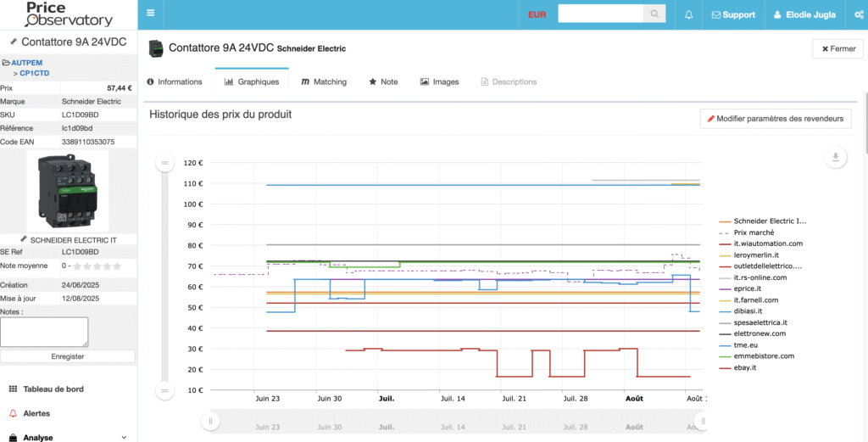Click the Price Observatory logo
This screenshot has height=442, width=868.
point(68,14)
